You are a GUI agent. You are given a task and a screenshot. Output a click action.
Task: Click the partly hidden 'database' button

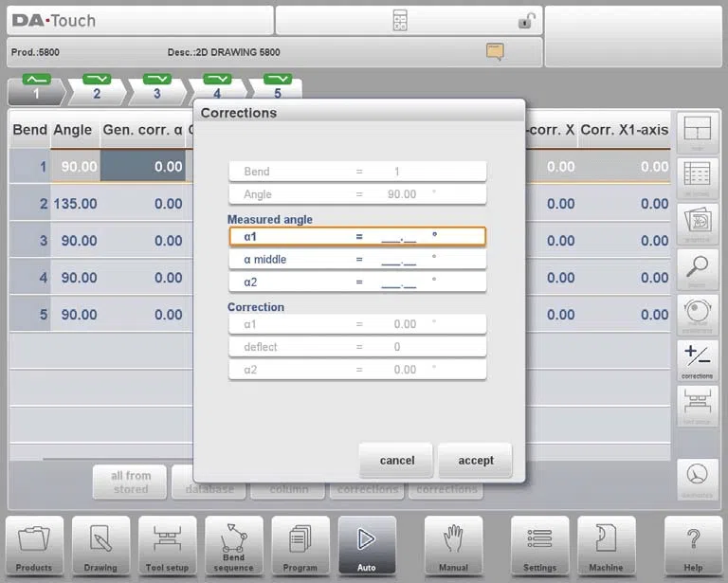tap(209, 490)
